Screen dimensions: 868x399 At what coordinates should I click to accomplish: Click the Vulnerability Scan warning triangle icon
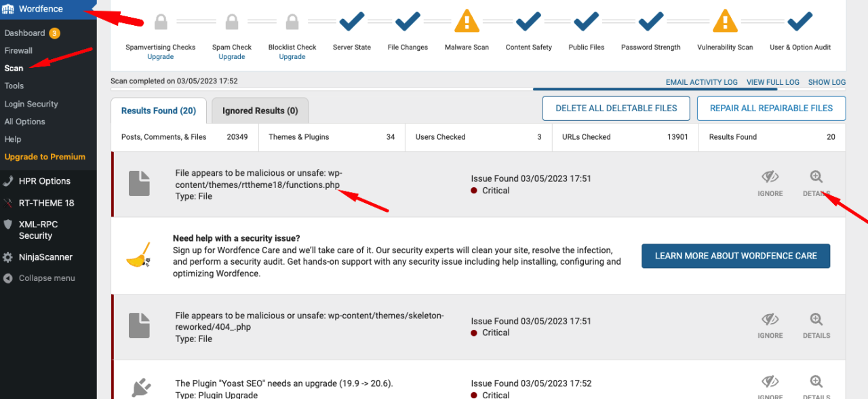(x=724, y=22)
